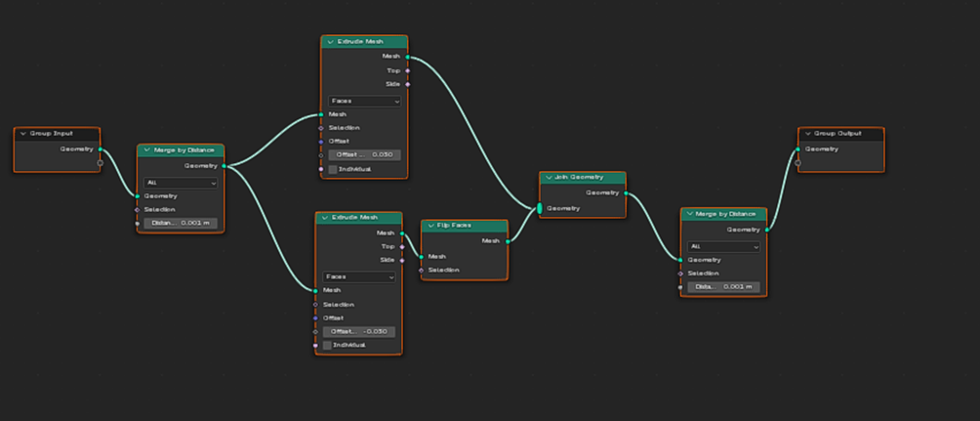Image resolution: width=980 pixels, height=421 pixels.
Task: Click Selection input socket on Flip Faces node
Action: tap(422, 270)
